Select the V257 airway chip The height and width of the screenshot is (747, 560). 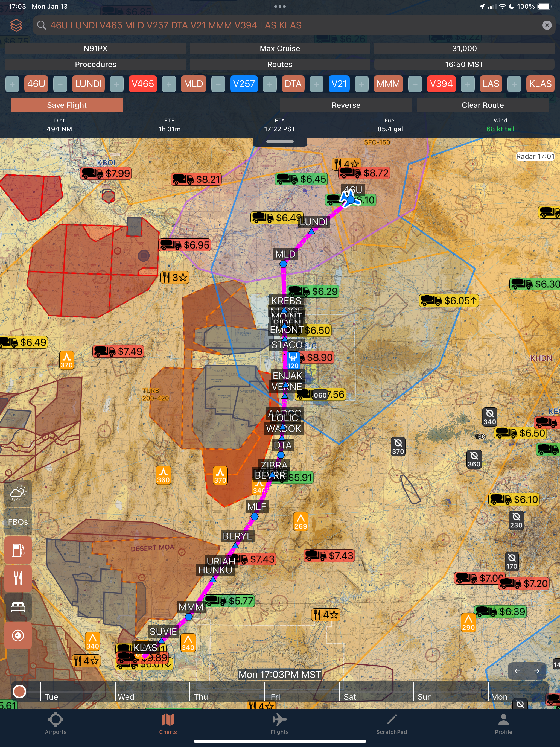244,84
